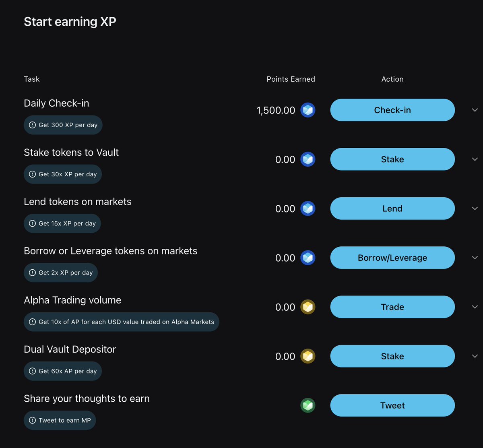Click yellow AP gem in Dual Vault Depositor row
The image size is (483, 448).
[308, 356]
